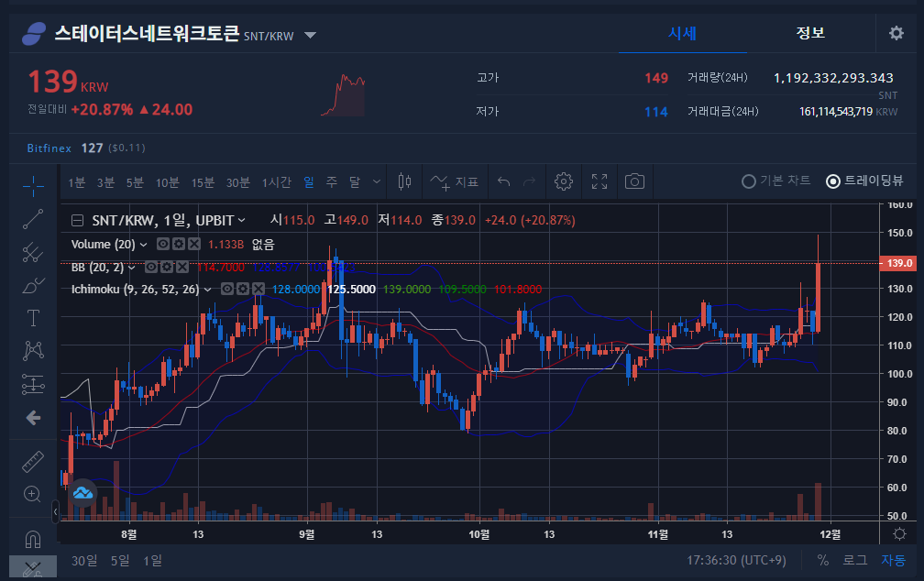
Task: Hide the BB indicator via eye icon
Action: 151,268
